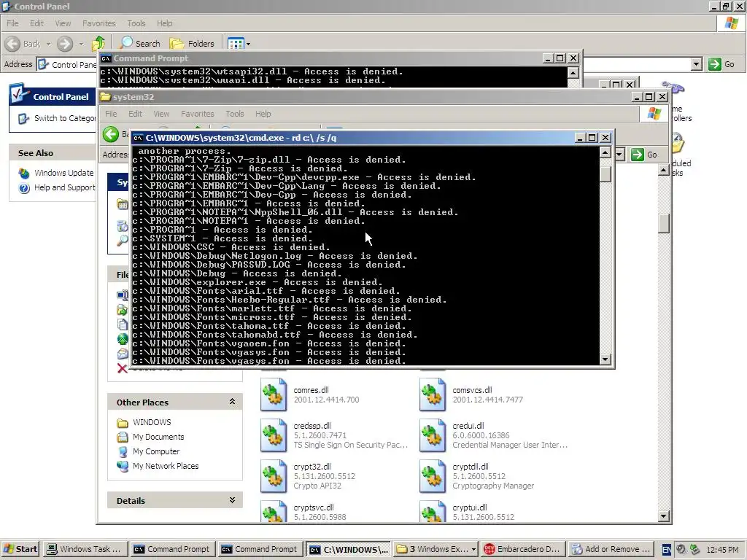This screenshot has height=560, width=747.
Task: Open File menu in Control Panel window
Action: click(13, 23)
